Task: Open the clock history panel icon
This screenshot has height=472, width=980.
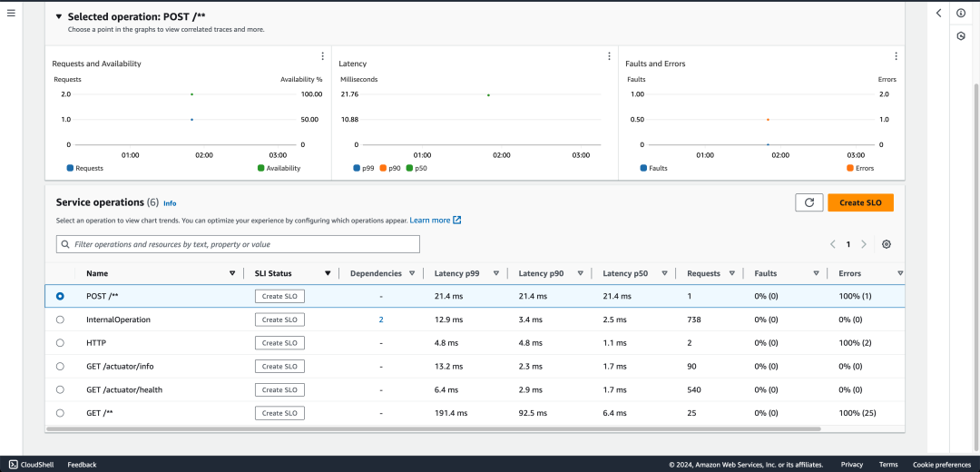Action: pos(961,36)
